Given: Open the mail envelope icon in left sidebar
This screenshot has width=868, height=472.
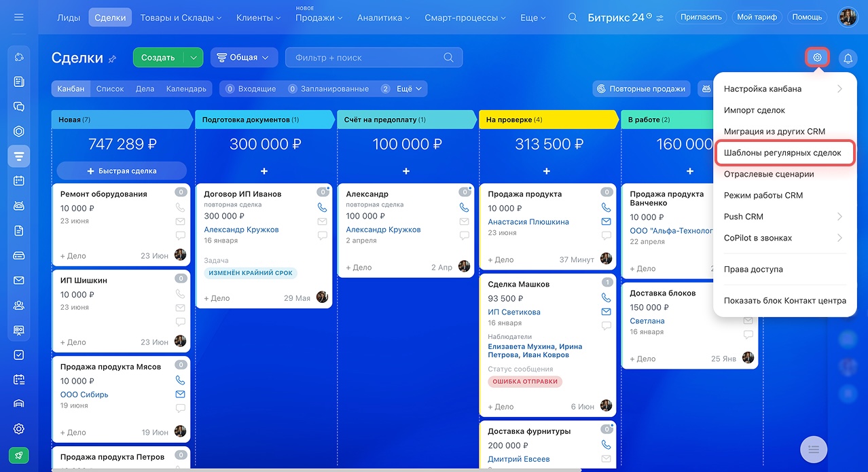Looking at the screenshot, I should point(19,280).
